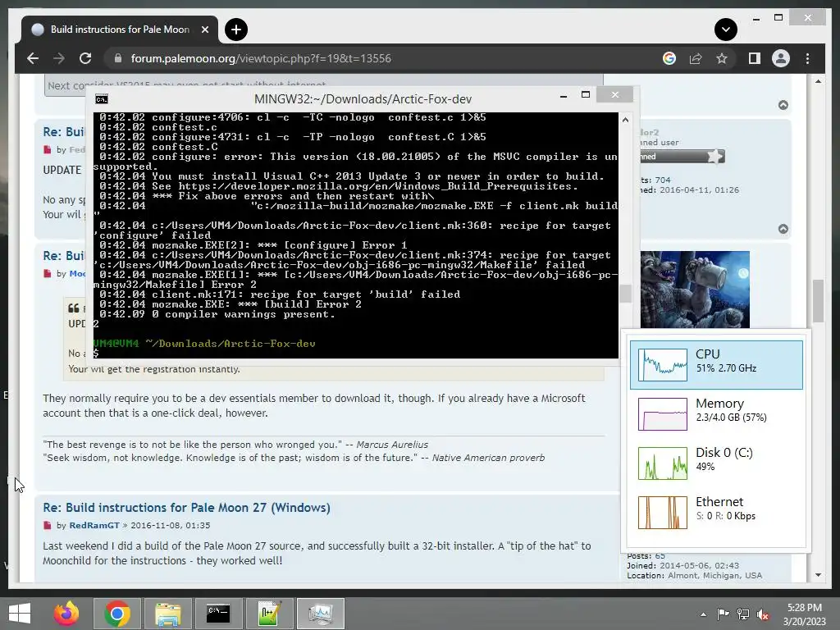Select the Build instructions for Pale Moon tab
Image resolution: width=840 pixels, height=630 pixels.
120,30
